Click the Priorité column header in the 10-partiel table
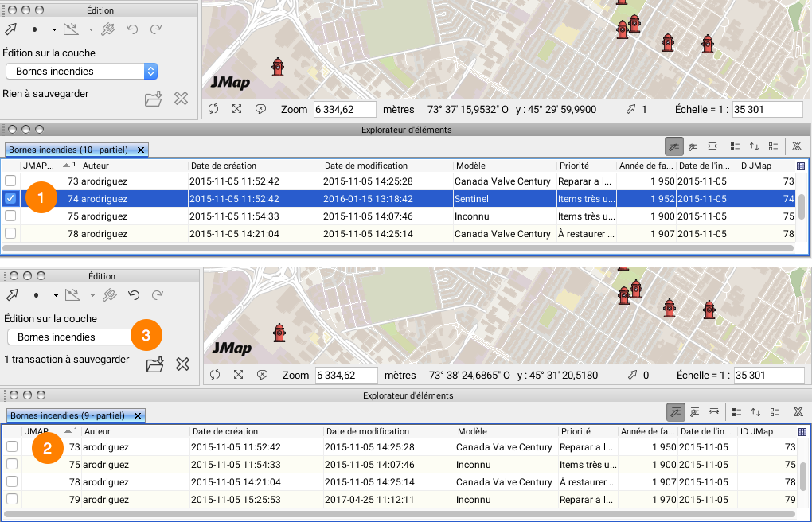Screen dimensions: 812x522 (x=587, y=166)
